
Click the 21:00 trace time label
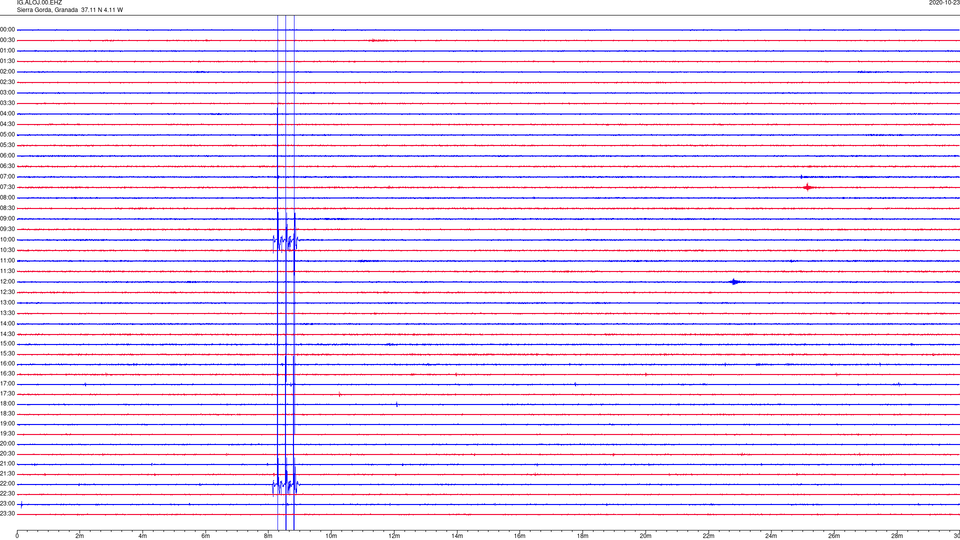click(7, 464)
